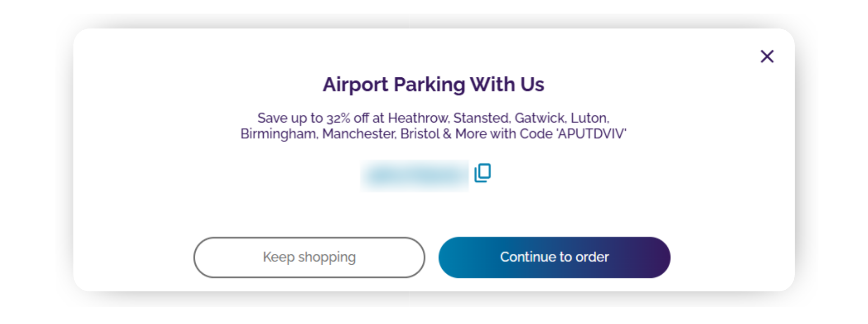This screenshot has height=324, width=868.
Task: Click the word 'Birmingham' in the description
Action: point(278,134)
